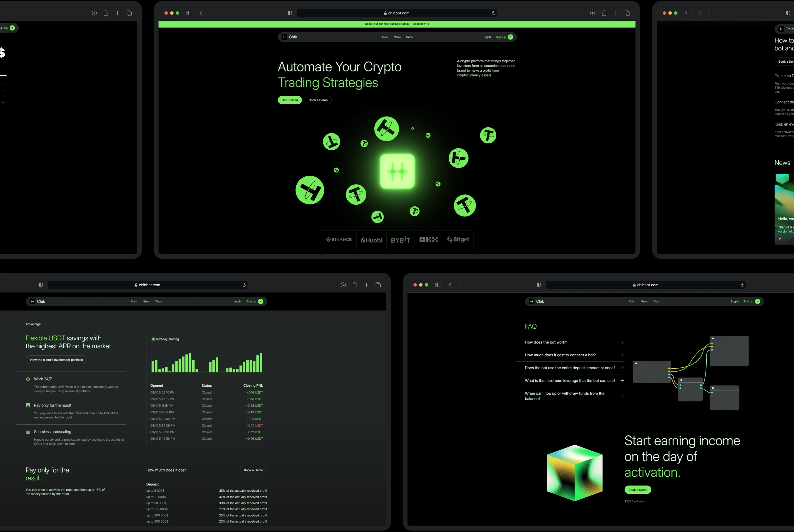This screenshot has height=532, width=794.
Task: Expand the top up or withdraw funds question
Action: [622, 396]
